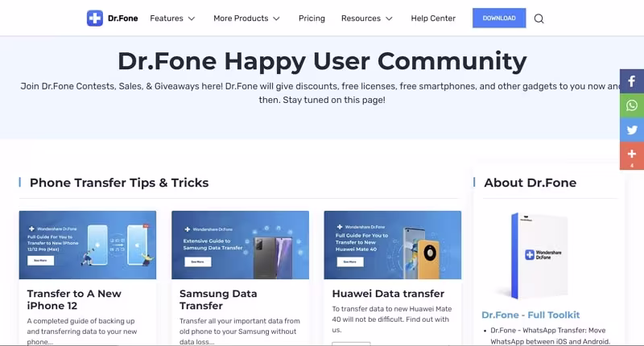
Task: Click See More on iPhone banner
Action: pyautogui.click(x=41, y=261)
